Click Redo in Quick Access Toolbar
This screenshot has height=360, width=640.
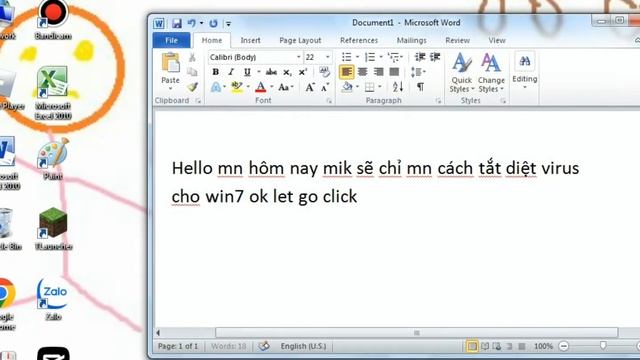(x=213, y=23)
